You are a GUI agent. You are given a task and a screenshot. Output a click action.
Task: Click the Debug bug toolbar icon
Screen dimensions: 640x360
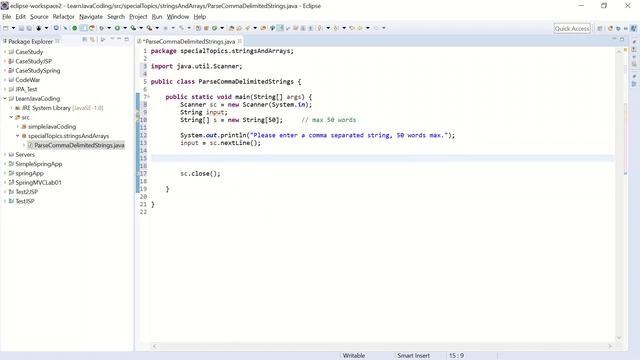[x=101, y=28]
